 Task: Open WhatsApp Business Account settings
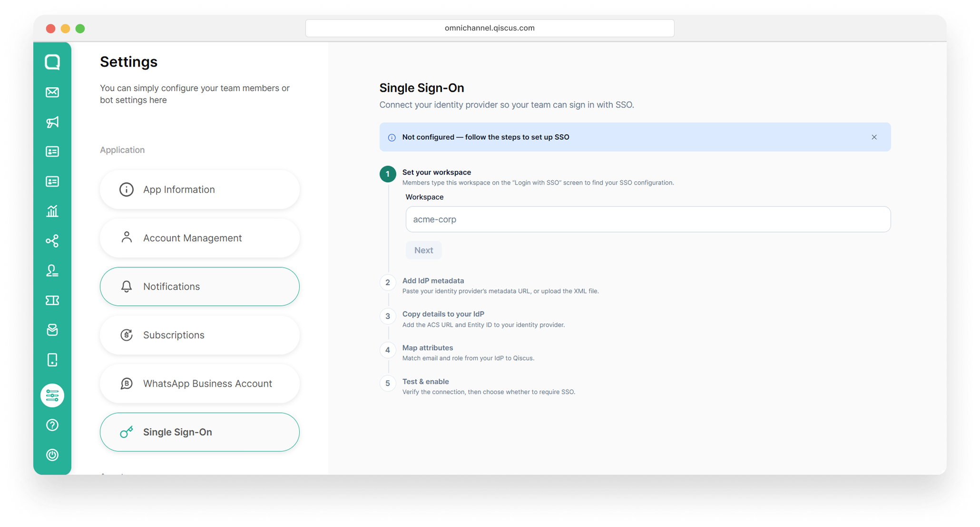click(200, 383)
